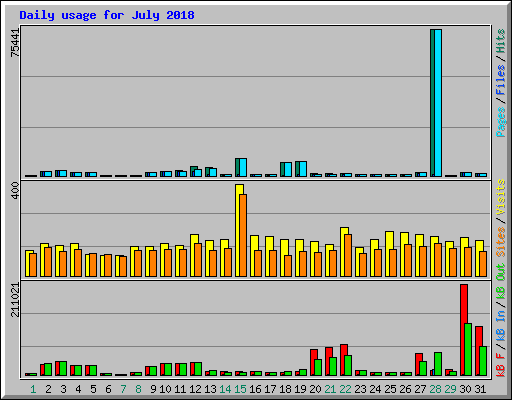The image size is (512, 400).
Task: Click day 24 on the x-axis
Action: pos(375,389)
